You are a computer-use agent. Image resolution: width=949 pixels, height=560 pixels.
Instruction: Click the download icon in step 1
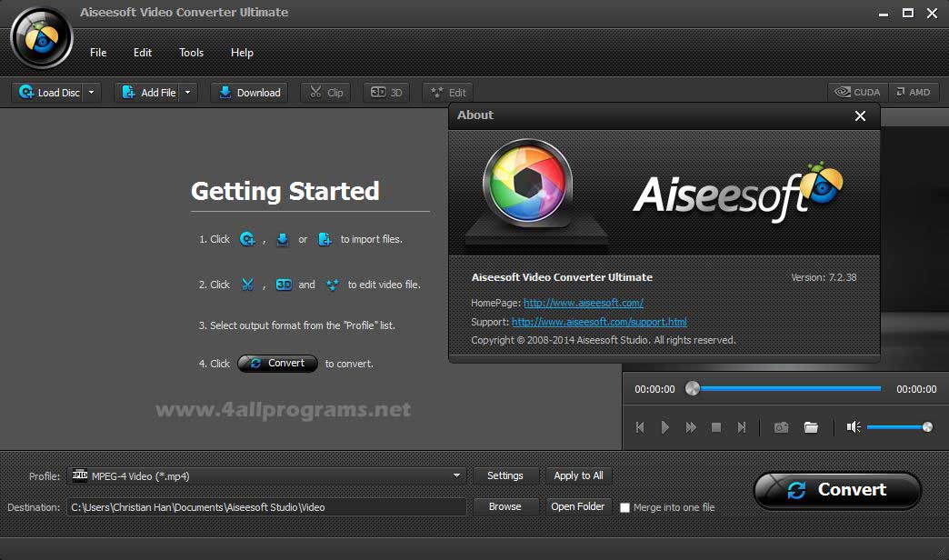282,239
